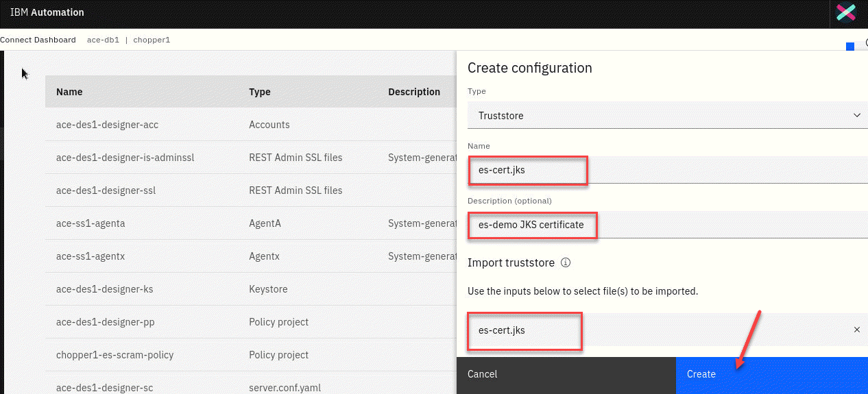Open the ace-des1-designer-acc configuration row
Screen dimensions: 868x394
coord(107,125)
